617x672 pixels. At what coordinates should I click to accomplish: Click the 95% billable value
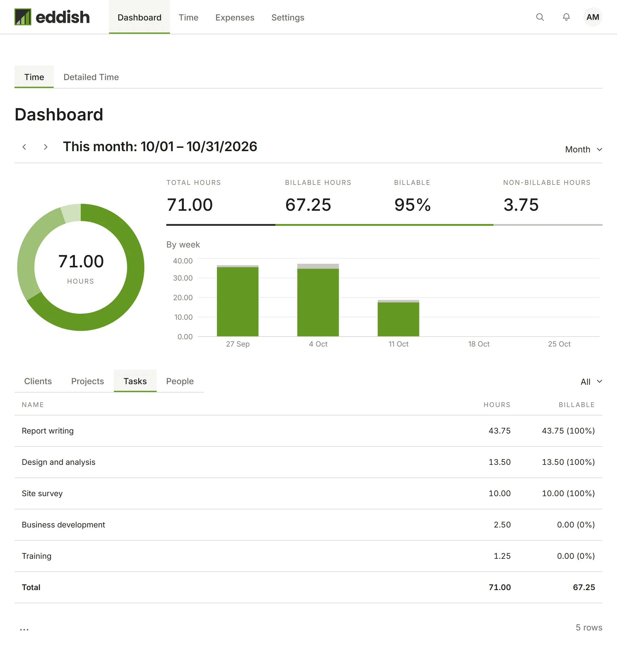pos(413,204)
